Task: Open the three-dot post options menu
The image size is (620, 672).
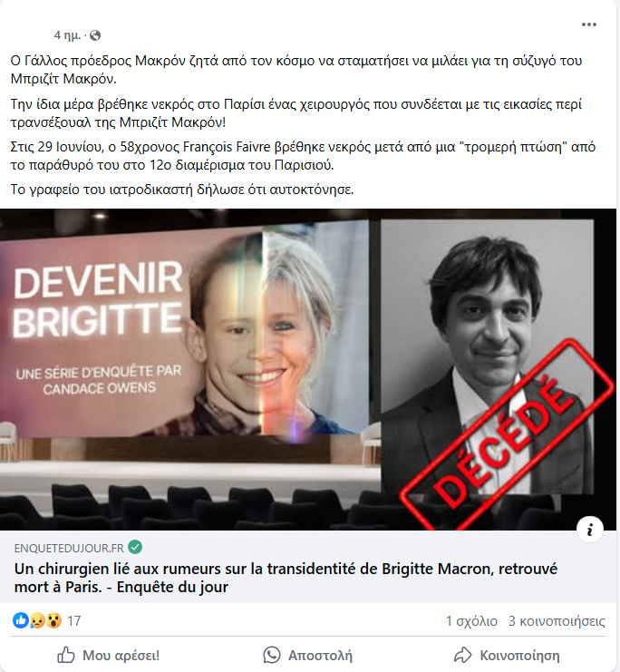Action: 588,24
